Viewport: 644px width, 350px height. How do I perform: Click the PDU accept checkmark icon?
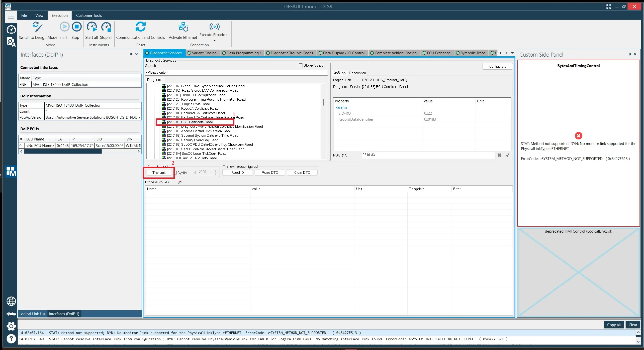pos(507,155)
